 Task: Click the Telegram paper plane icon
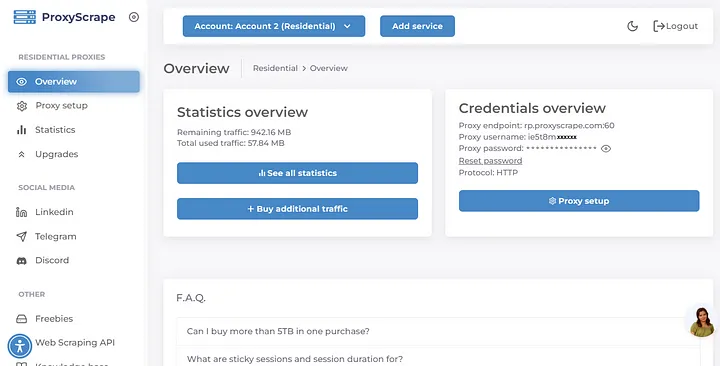[22, 236]
